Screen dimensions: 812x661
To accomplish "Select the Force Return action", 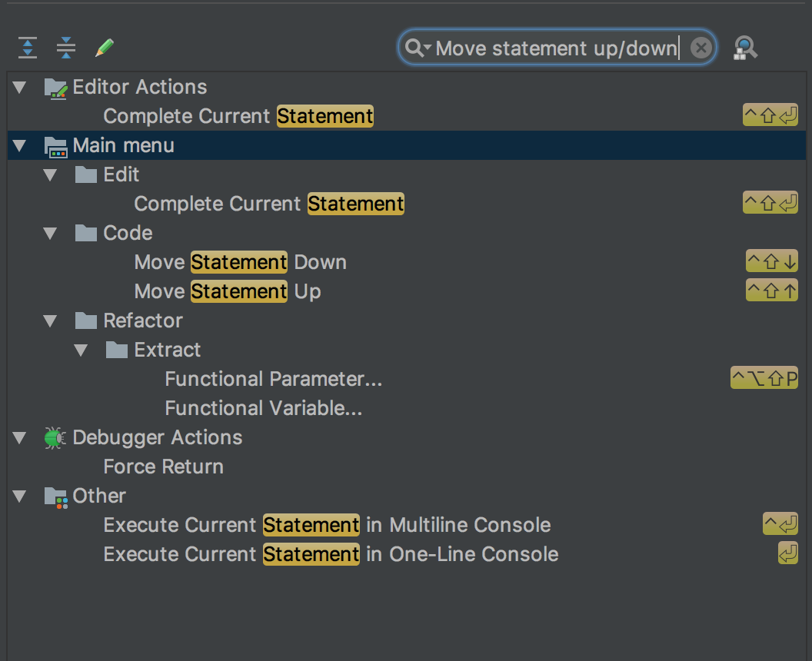I will [x=163, y=466].
